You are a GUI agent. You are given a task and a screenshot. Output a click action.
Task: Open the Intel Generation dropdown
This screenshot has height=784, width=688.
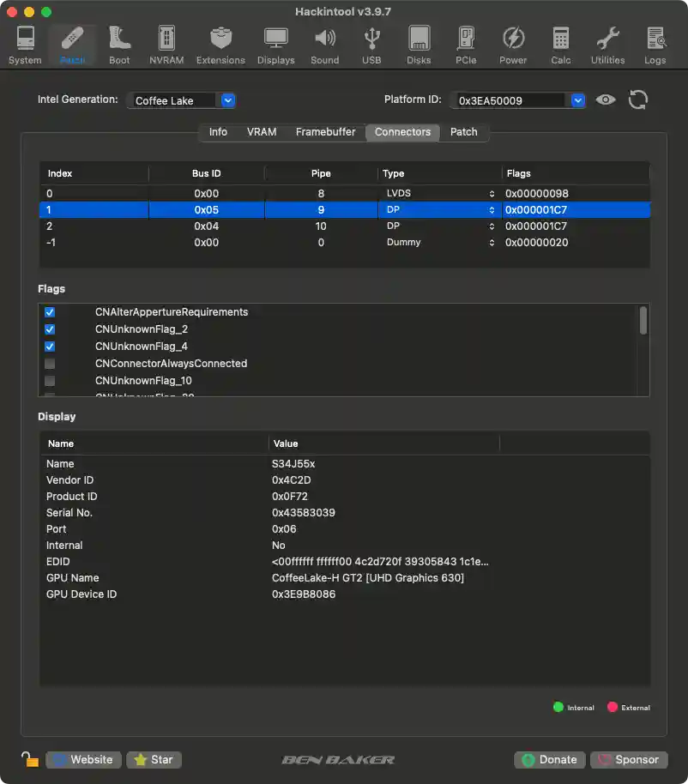(x=226, y=100)
